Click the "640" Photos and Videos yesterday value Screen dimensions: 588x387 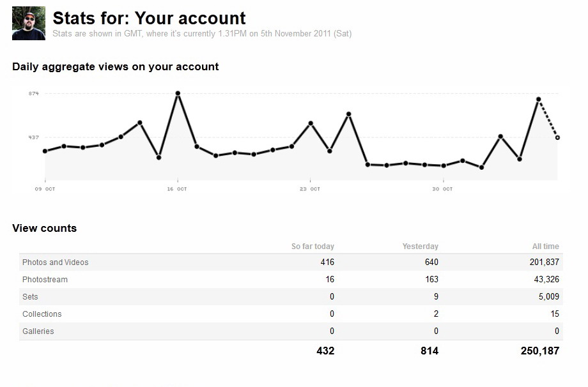pyautogui.click(x=431, y=262)
